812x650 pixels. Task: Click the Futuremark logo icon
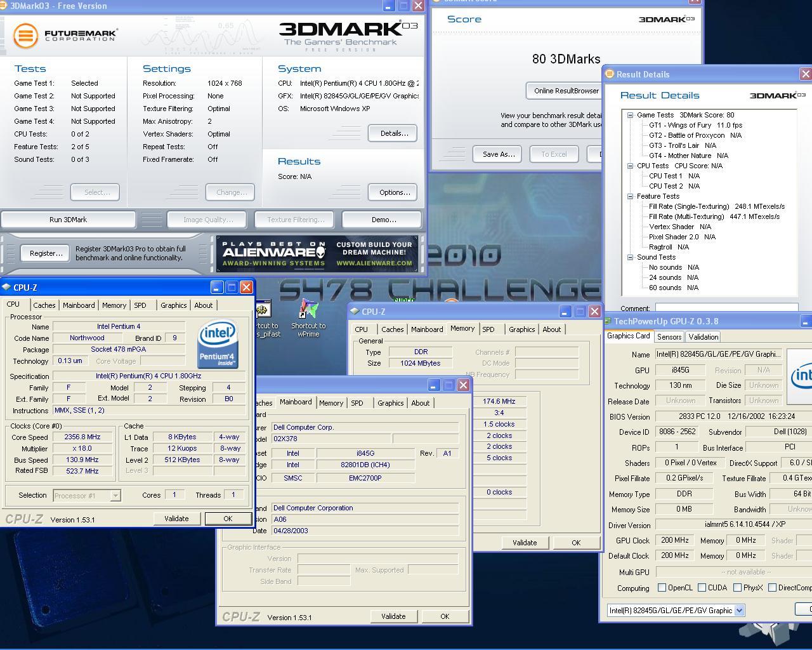(x=25, y=35)
